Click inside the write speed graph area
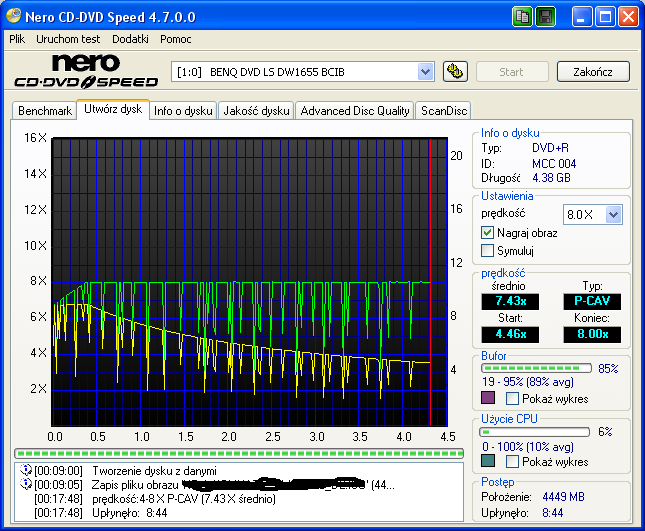This screenshot has height=531, width=645. click(x=249, y=282)
